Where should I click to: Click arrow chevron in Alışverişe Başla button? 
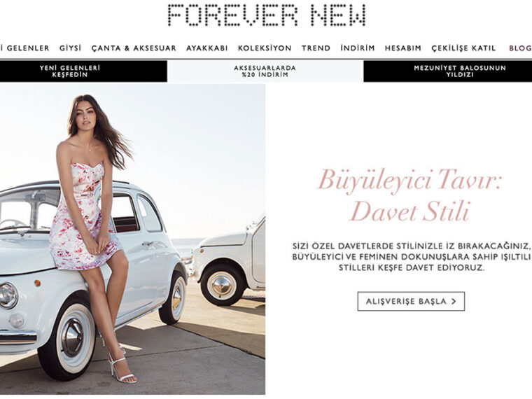454,301
